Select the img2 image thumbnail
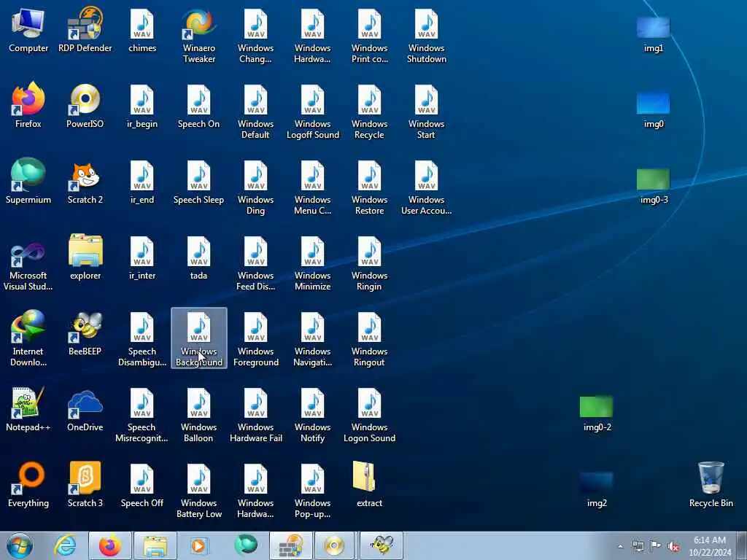The image size is (747, 560). (x=597, y=489)
